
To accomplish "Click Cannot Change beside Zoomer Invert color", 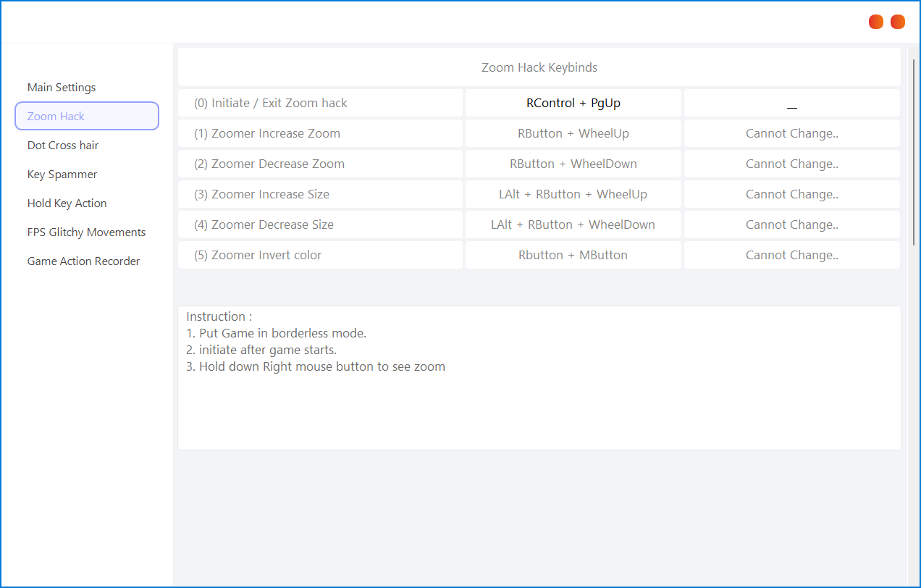I will [x=791, y=255].
